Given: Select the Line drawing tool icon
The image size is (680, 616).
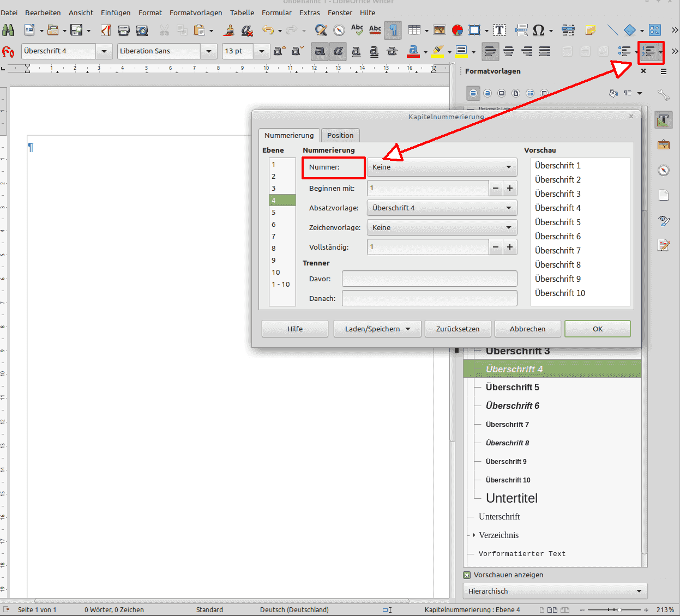Looking at the screenshot, I should 613,30.
